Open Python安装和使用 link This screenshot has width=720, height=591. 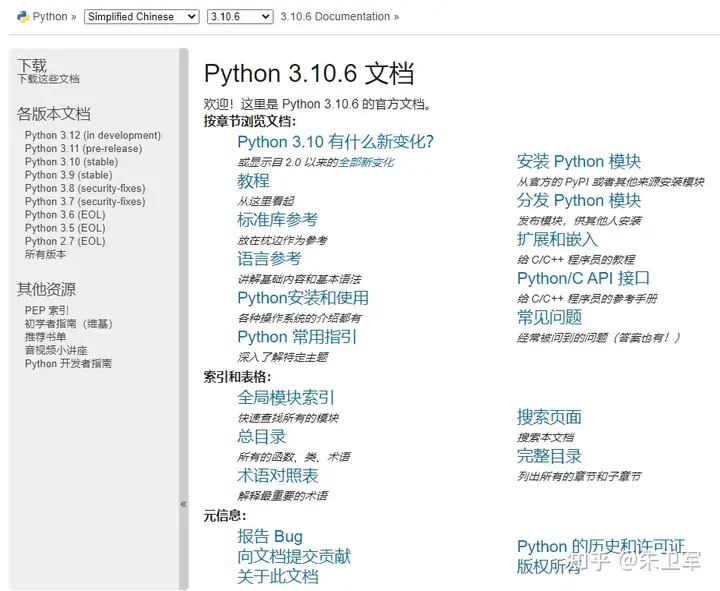coord(303,298)
